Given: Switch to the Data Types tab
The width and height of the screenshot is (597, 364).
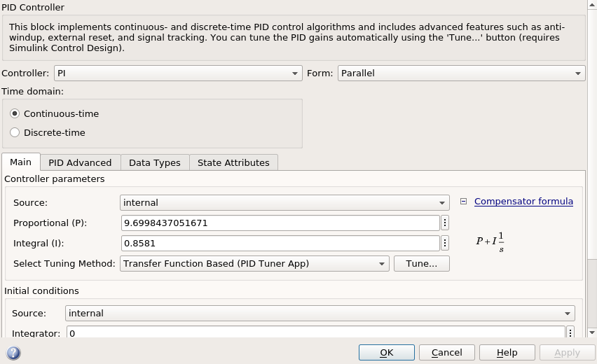Looking at the screenshot, I should (155, 163).
